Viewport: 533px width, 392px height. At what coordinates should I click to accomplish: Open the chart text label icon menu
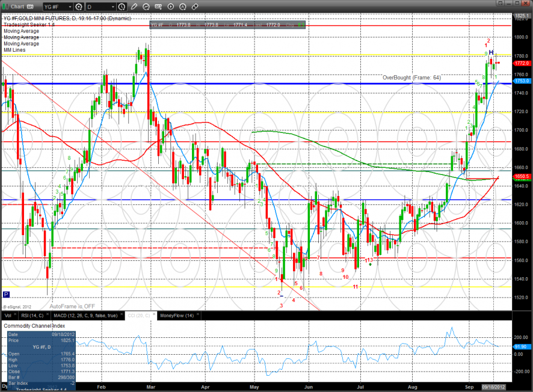click(158, 7)
